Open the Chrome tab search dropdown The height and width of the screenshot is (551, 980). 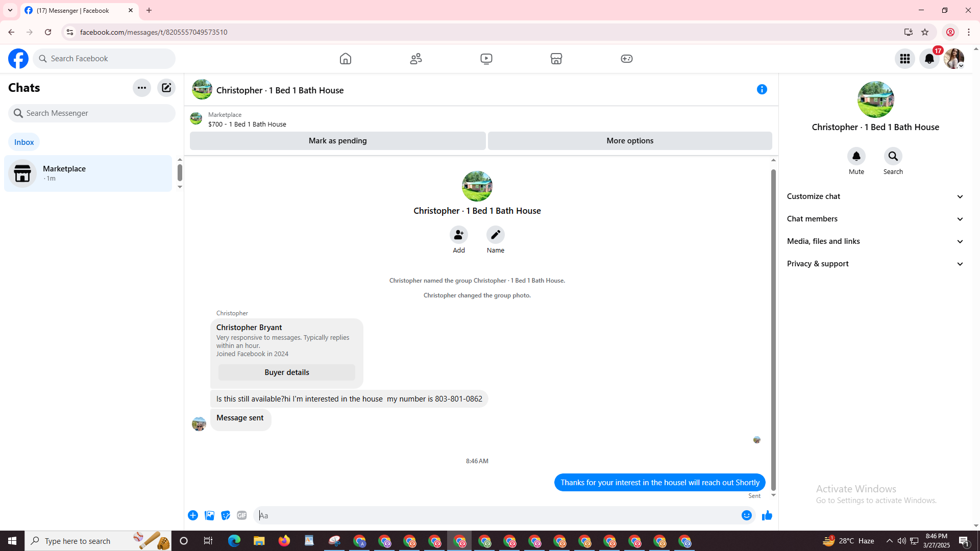[x=10, y=10]
